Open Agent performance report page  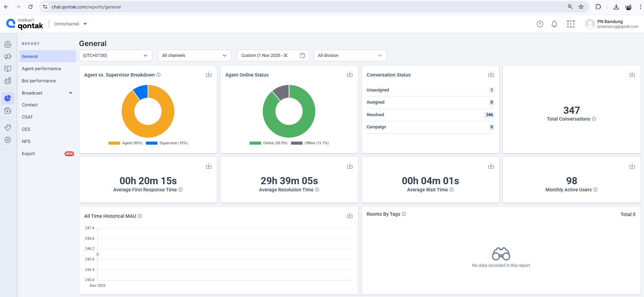pyautogui.click(x=41, y=69)
